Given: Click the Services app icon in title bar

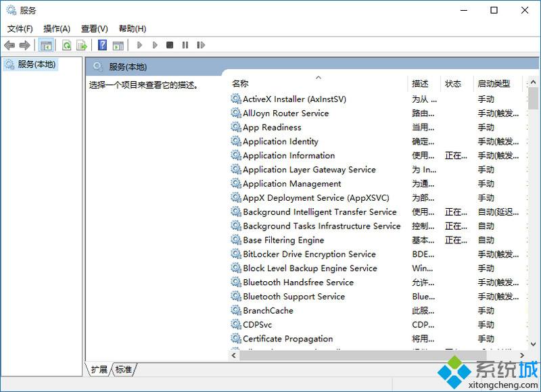Looking at the screenshot, I should click(x=11, y=10).
